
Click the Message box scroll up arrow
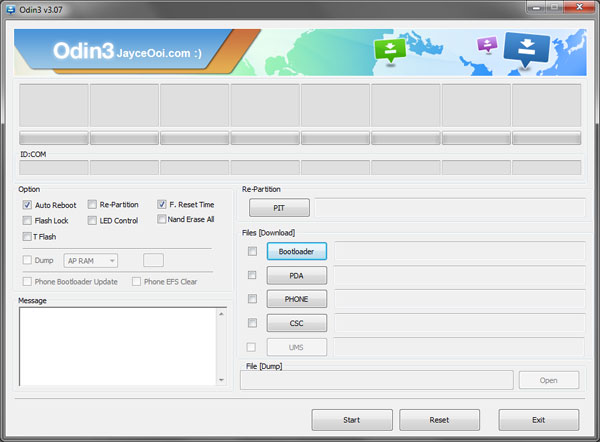click(222, 314)
